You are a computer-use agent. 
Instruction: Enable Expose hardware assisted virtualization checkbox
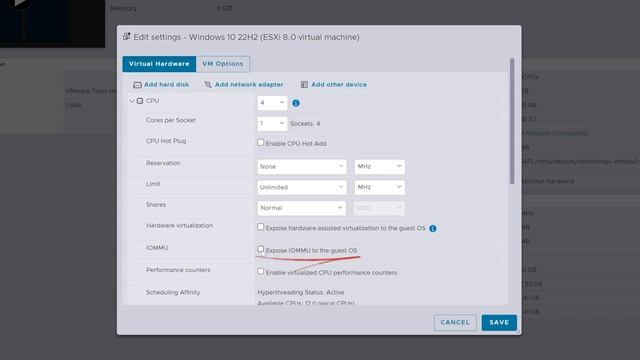260,227
